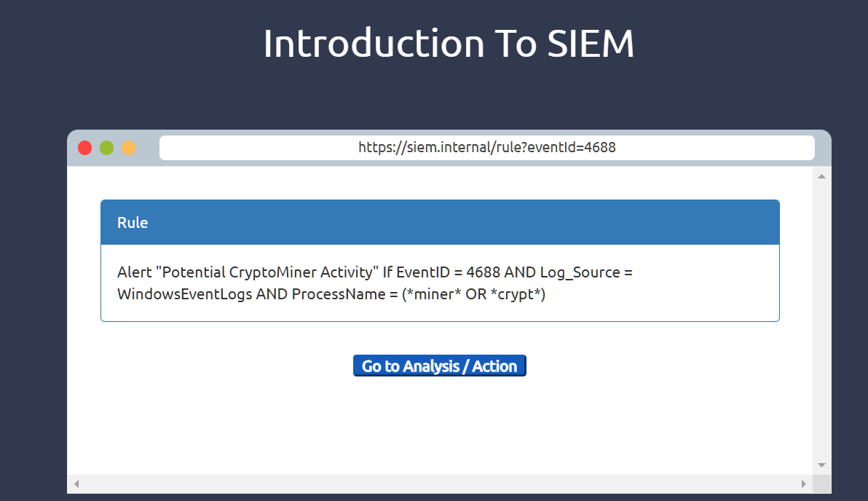
Task: Click the green dot in the mock browser bar
Action: coord(107,148)
